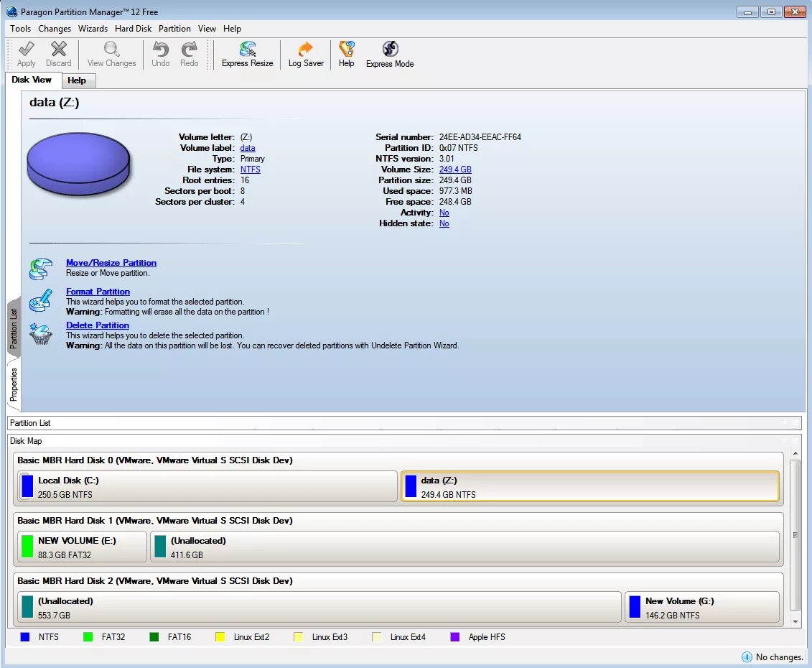Viewport: 812px width, 668px height.
Task: Click the Volume Size 249.4 GB link
Action: point(455,170)
